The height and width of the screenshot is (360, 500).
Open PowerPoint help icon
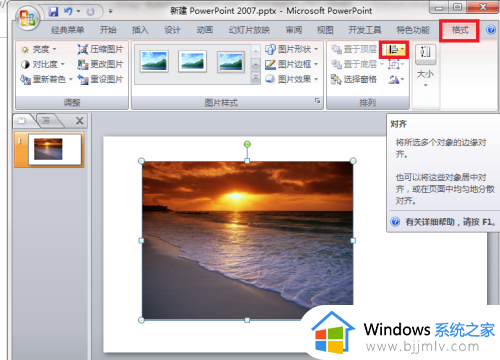491,30
